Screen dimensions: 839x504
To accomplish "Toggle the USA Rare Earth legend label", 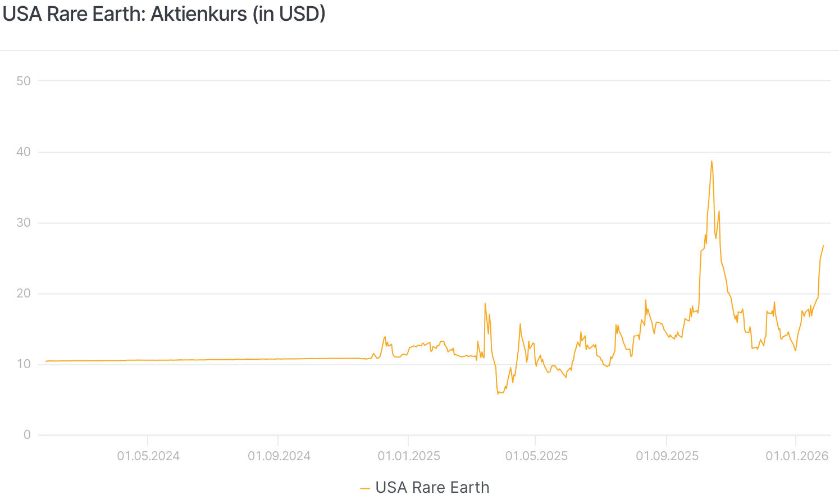I will point(432,487).
